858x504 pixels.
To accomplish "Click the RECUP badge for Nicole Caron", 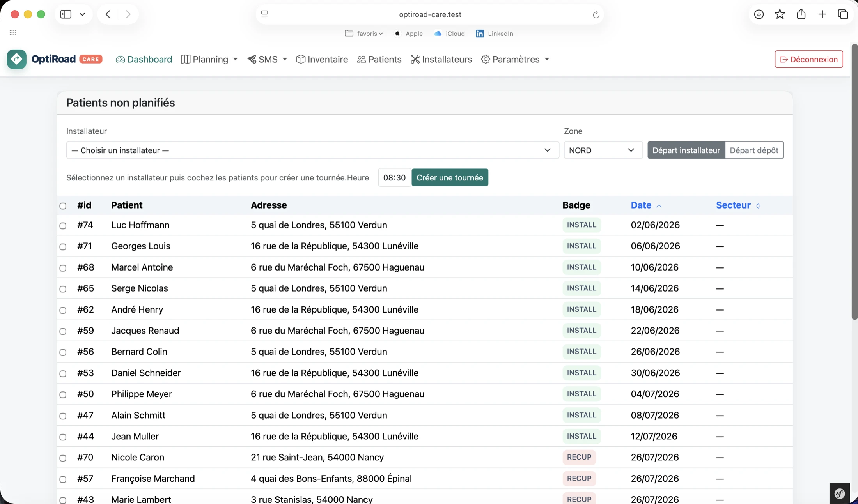I will 579,457.
